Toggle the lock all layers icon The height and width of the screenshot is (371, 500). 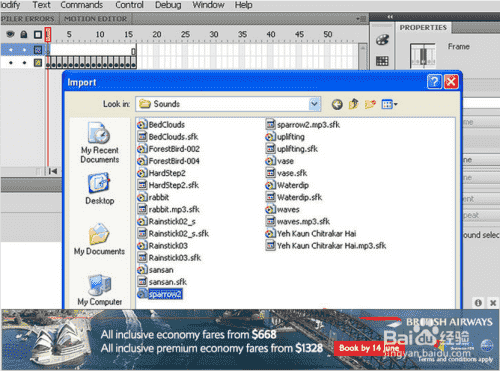(x=24, y=34)
